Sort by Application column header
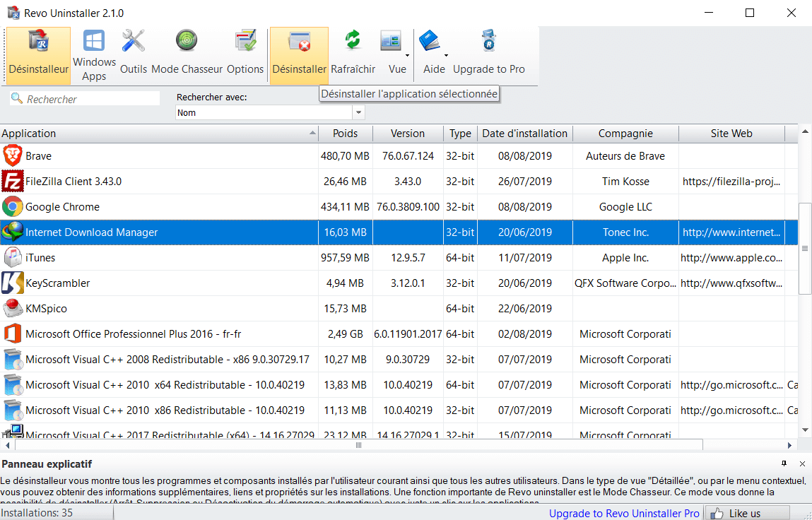The image size is (812, 520). coord(159,133)
